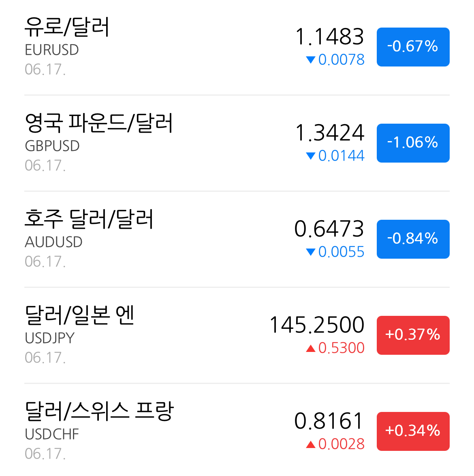Select the EURUSD ticker label
This screenshot has width=474, height=476.
click(x=52, y=50)
